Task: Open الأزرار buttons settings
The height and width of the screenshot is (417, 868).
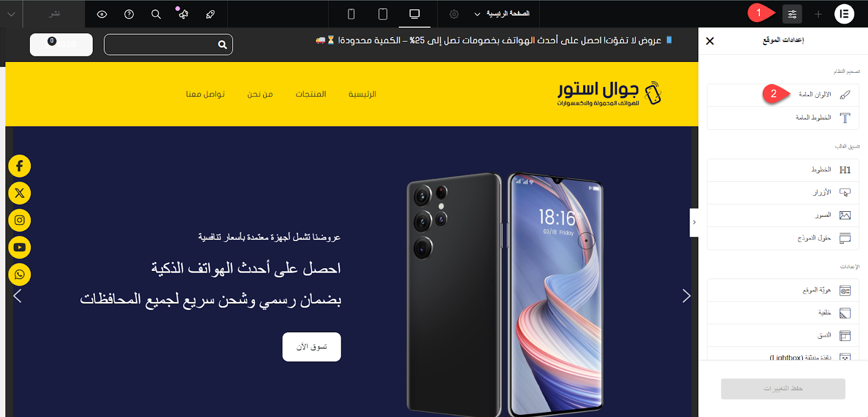Action: 783,193
